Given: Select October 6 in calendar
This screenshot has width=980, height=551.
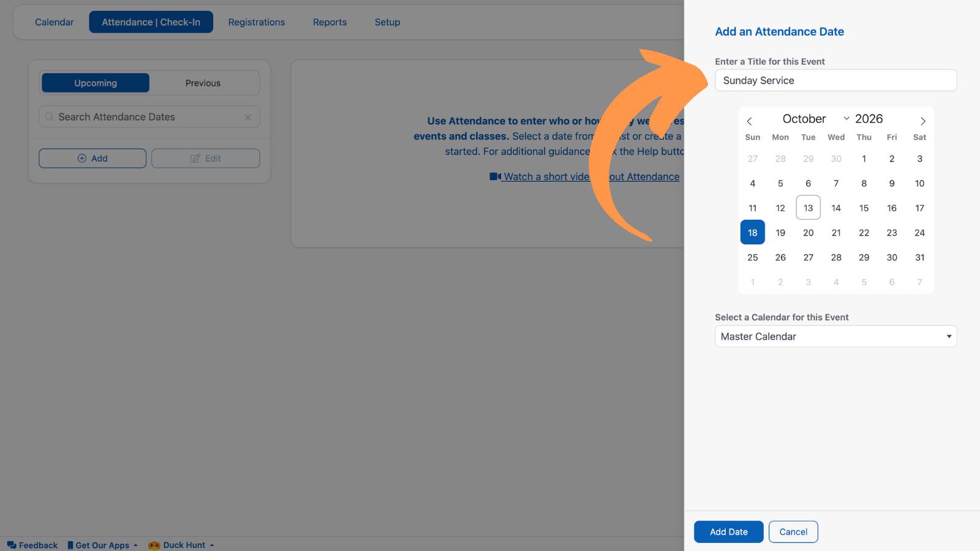Looking at the screenshot, I should 808,184.
